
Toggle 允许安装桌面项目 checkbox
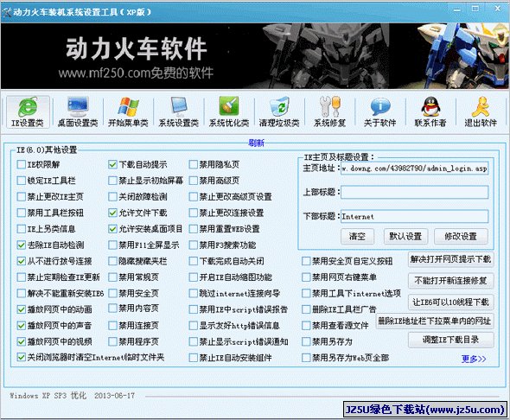(x=112, y=229)
